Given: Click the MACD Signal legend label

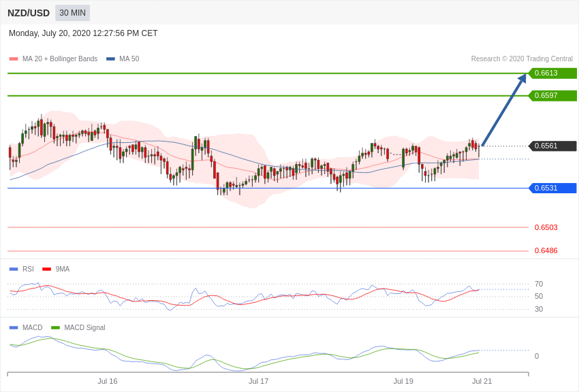Looking at the screenshot, I should [84, 327].
